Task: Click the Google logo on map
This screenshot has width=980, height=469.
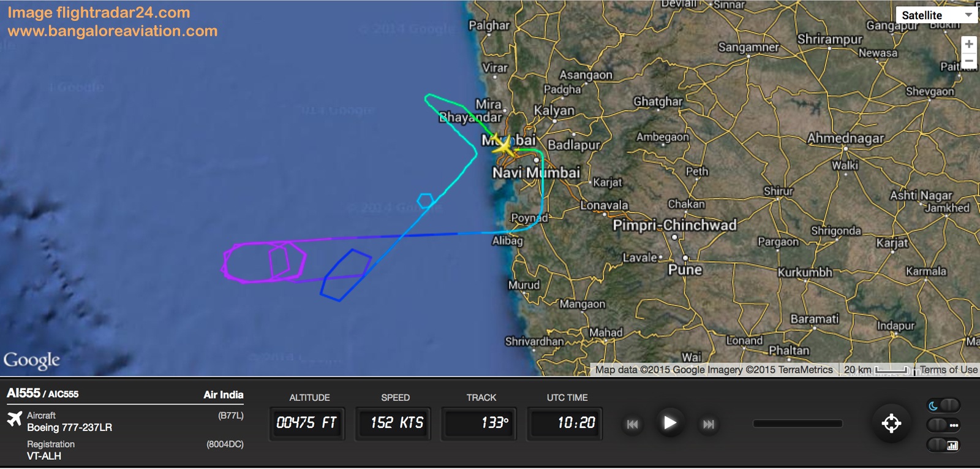Action: 32,360
